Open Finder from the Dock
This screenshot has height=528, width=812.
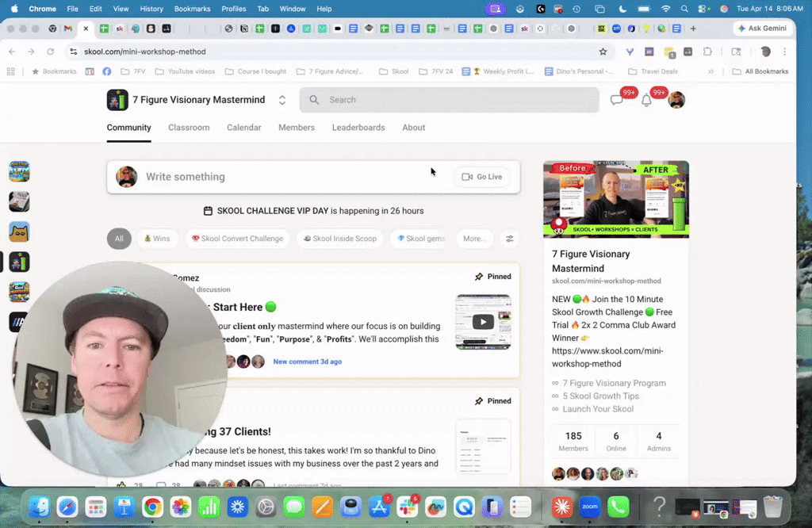click(40, 507)
